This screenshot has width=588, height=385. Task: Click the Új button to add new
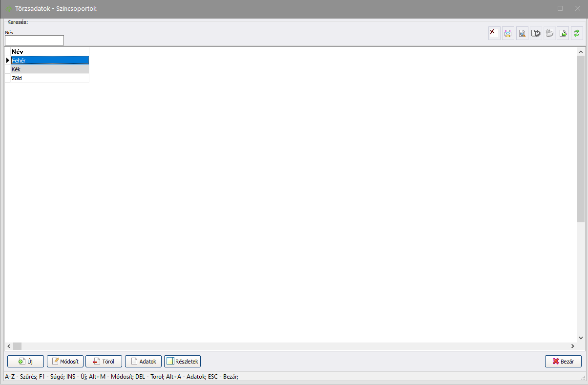(25, 362)
